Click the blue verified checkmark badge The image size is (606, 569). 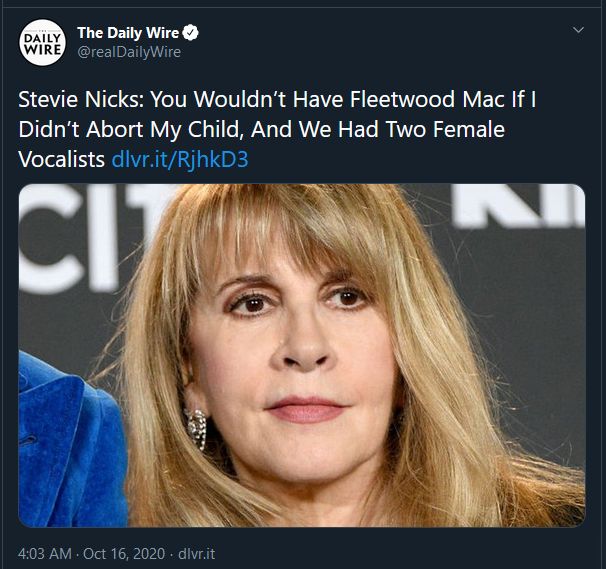tap(192, 33)
